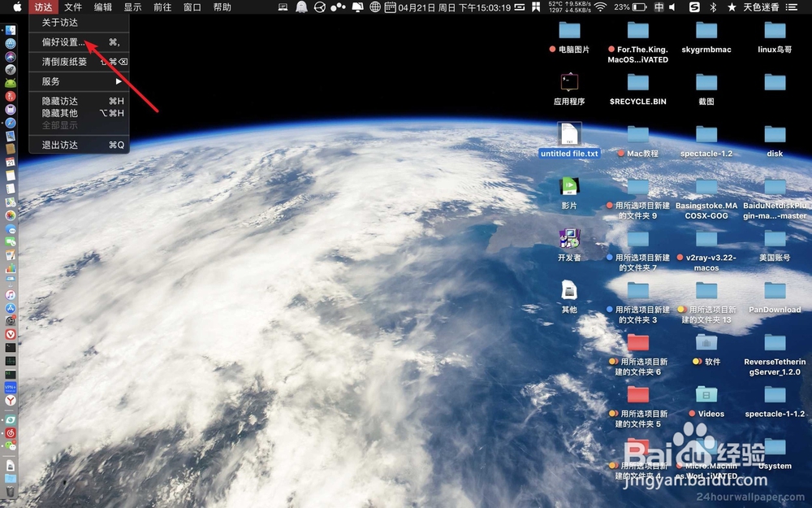Open the 前往 menu
The image size is (812, 508).
pyautogui.click(x=162, y=7)
